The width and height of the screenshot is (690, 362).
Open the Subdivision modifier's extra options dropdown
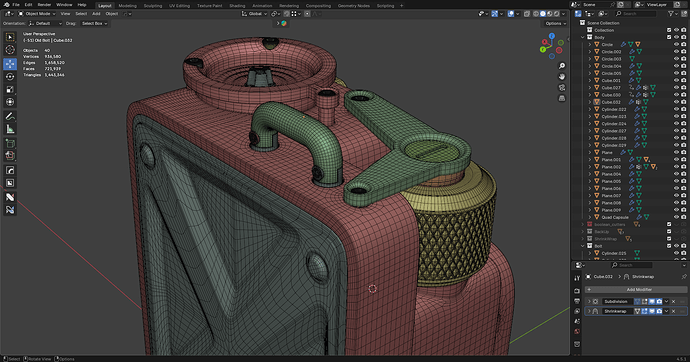pyautogui.click(x=666, y=301)
